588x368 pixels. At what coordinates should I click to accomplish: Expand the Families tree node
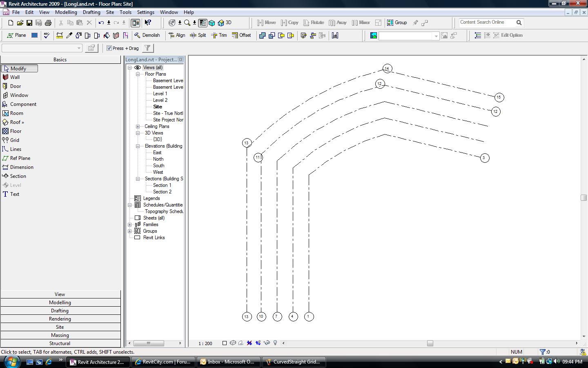130,224
